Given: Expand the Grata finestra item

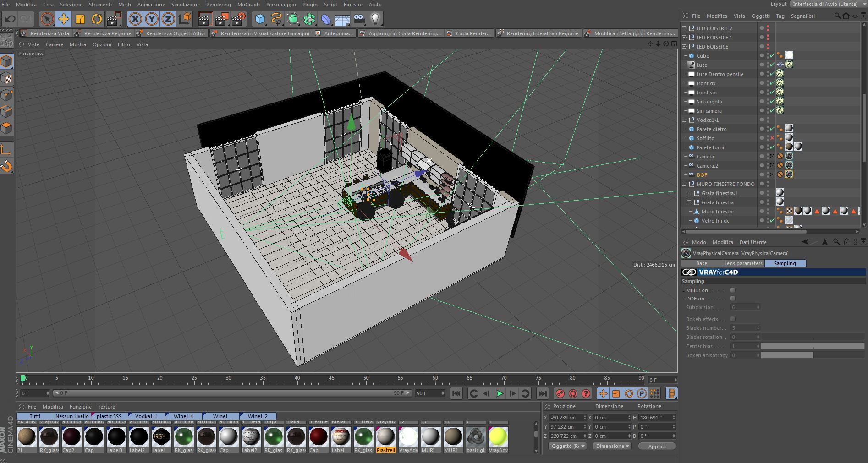Looking at the screenshot, I should click(x=689, y=202).
